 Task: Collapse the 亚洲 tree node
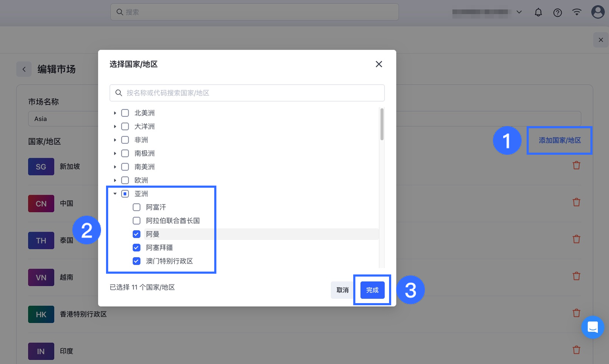click(x=115, y=194)
